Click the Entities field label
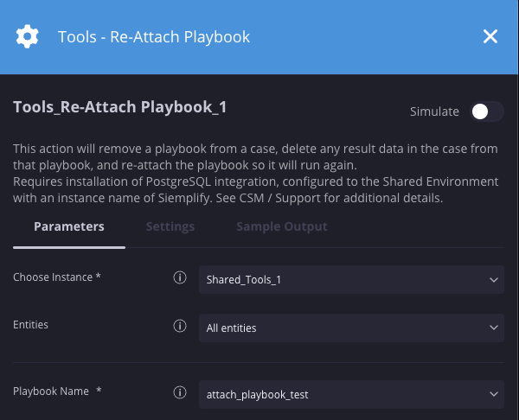519x420 pixels. point(31,325)
